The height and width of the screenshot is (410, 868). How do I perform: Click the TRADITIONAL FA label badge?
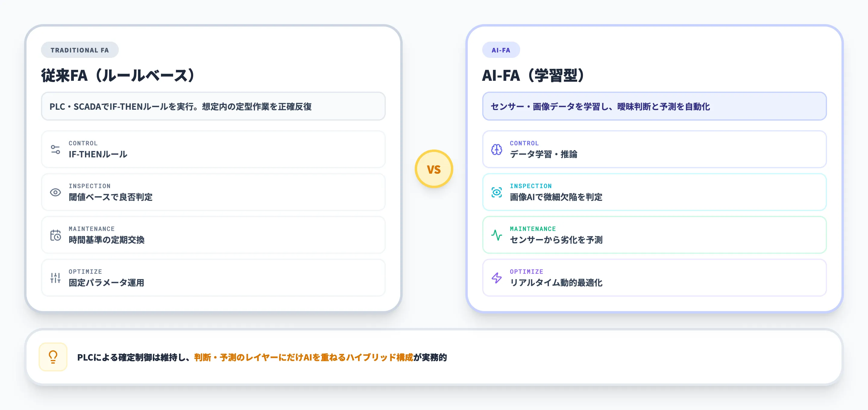point(80,49)
